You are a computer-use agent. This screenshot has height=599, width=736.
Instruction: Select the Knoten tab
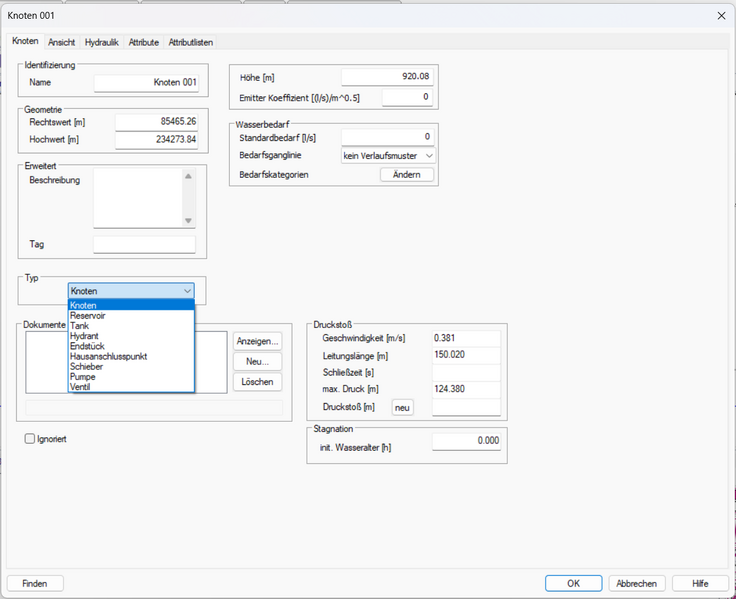(x=25, y=41)
